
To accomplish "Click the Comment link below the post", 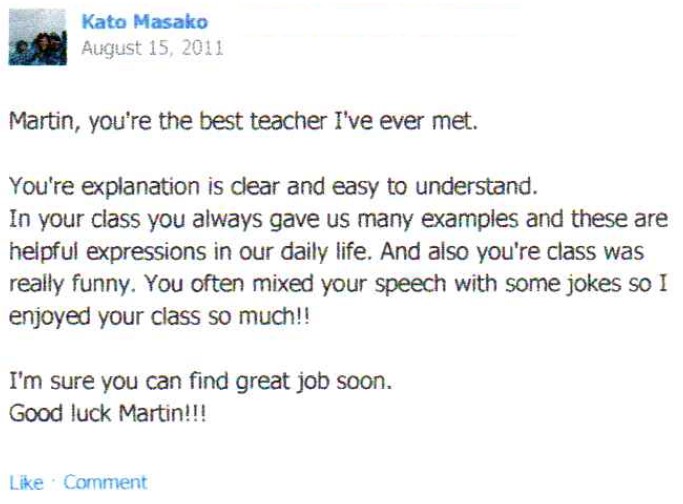I will [105, 482].
